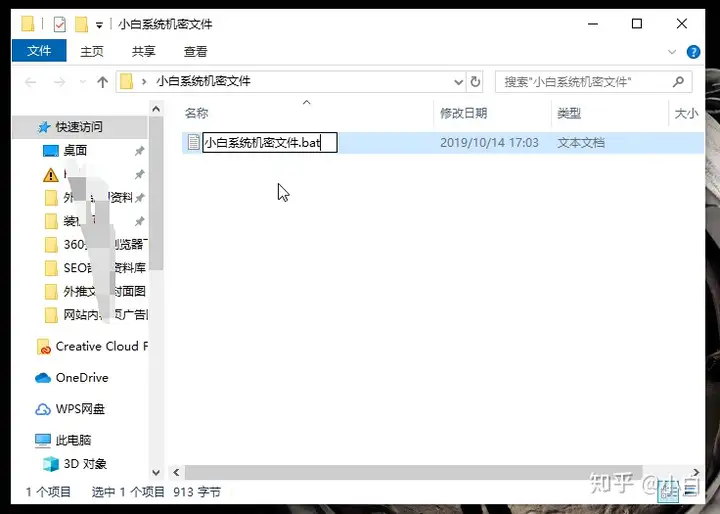The width and height of the screenshot is (720, 514).
Task: Click the 桌面 desktop icon
Action: point(51,151)
